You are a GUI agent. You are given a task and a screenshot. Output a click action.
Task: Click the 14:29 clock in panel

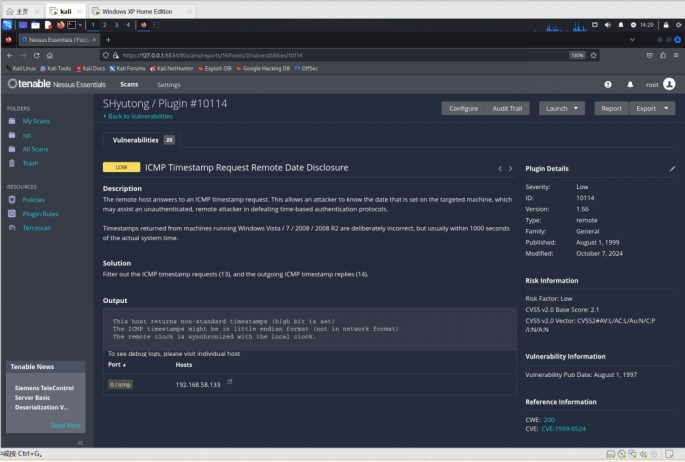[646, 25]
